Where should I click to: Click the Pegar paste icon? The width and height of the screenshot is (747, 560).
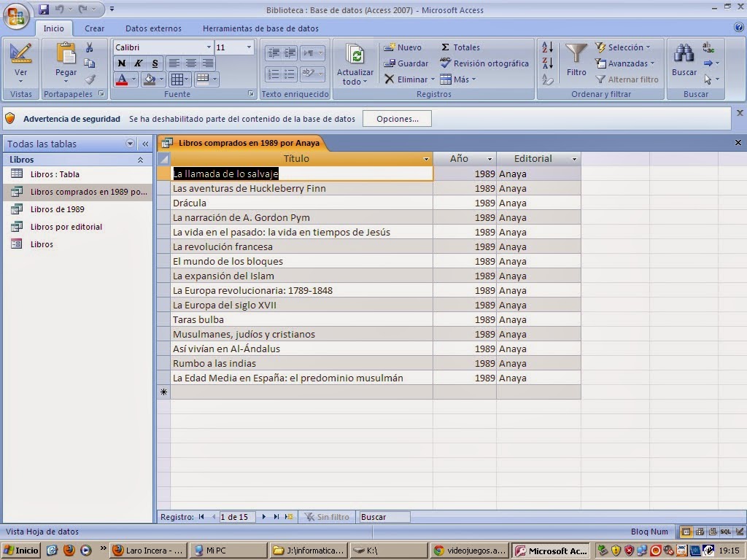66,53
